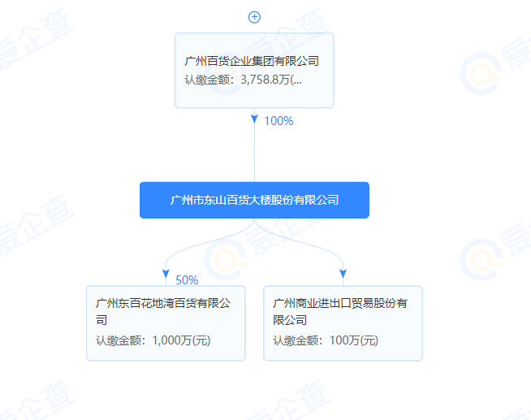Expand upstream shareholders with the plus icon
531x420 pixels.
[254, 17]
